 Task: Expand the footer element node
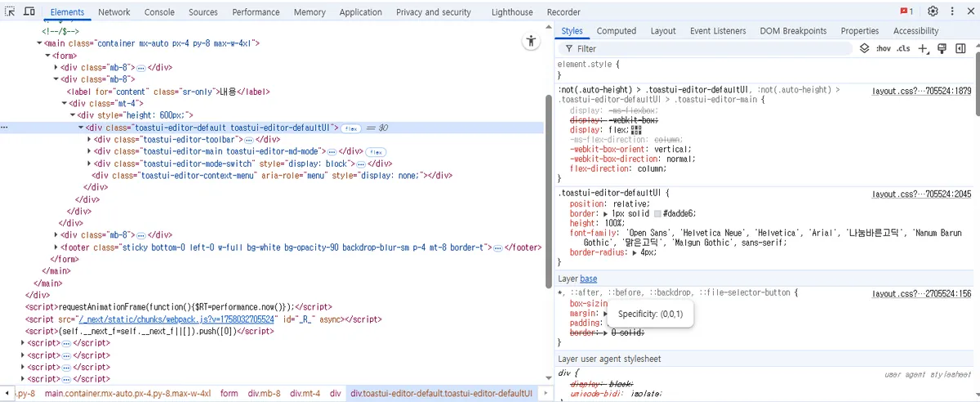(x=56, y=247)
